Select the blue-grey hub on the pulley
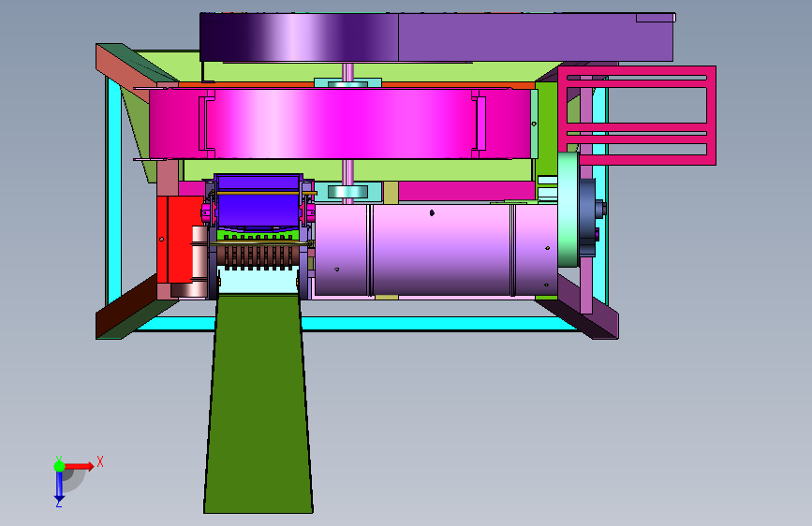 point(588,216)
